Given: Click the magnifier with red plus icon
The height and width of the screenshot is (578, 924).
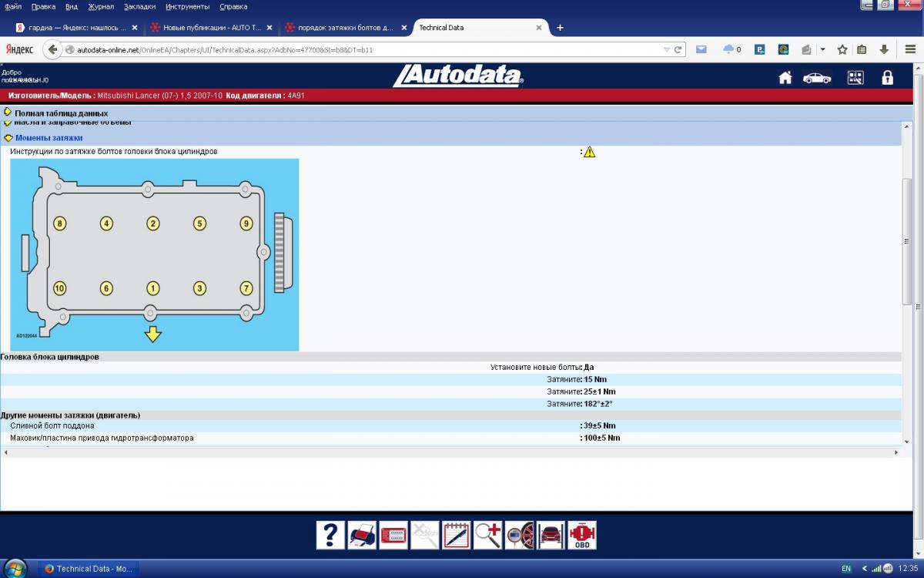Looking at the screenshot, I should point(488,535).
